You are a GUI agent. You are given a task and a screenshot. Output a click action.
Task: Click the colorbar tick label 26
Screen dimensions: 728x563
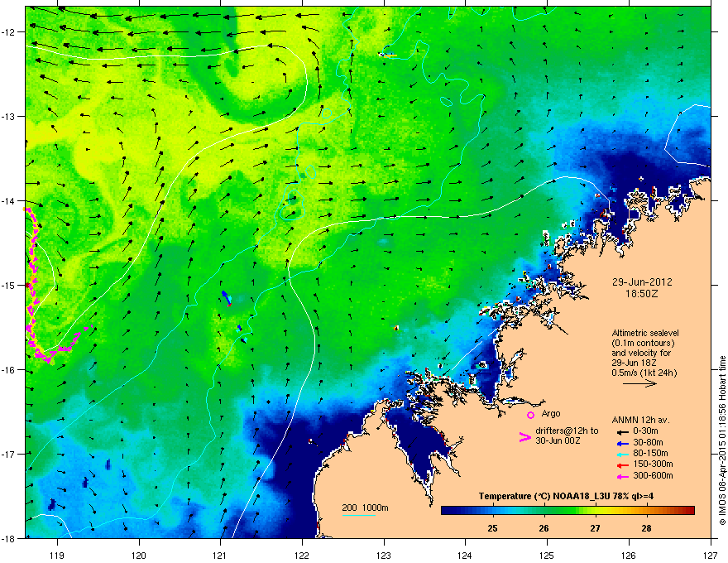544,528
